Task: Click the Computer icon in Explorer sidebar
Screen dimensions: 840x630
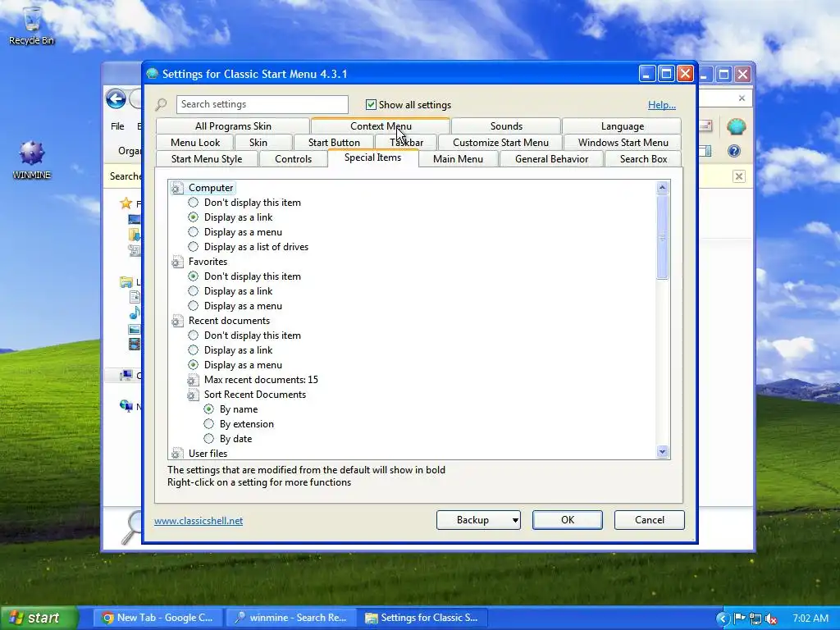Action: point(126,375)
